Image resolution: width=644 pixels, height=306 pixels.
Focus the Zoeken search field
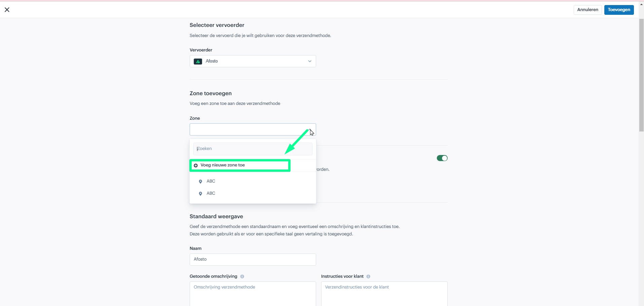click(x=253, y=149)
